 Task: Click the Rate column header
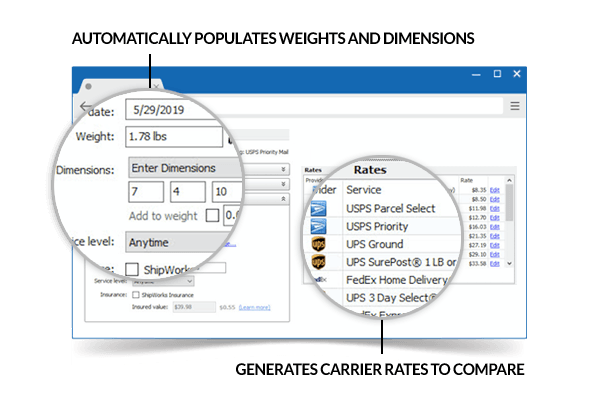click(466, 180)
